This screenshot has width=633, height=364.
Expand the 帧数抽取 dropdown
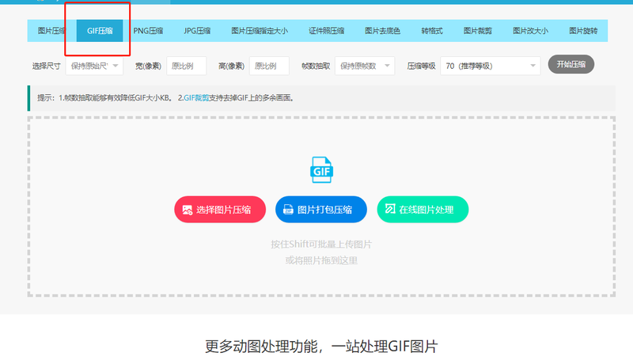(x=365, y=66)
